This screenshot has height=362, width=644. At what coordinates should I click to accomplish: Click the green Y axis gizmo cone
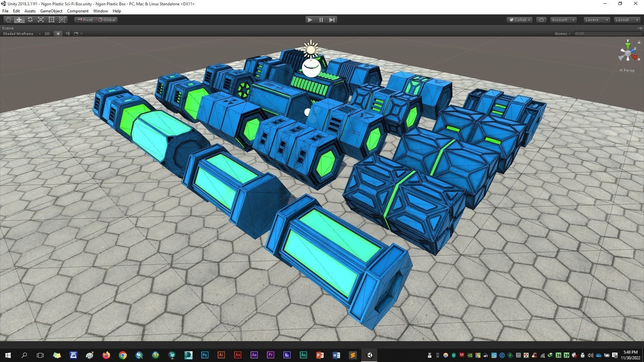(628, 46)
